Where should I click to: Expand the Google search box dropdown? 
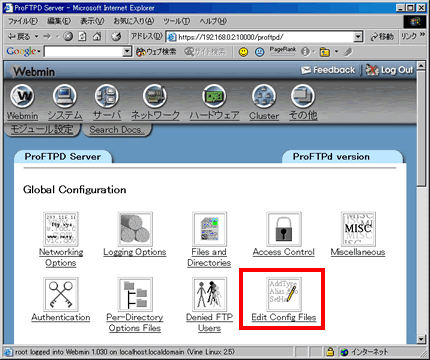127,52
